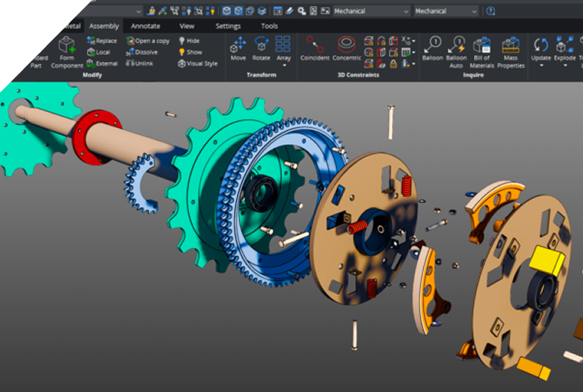The width and height of the screenshot is (583, 392).
Task: Open help via the question-mark icon
Action: [x=490, y=11]
